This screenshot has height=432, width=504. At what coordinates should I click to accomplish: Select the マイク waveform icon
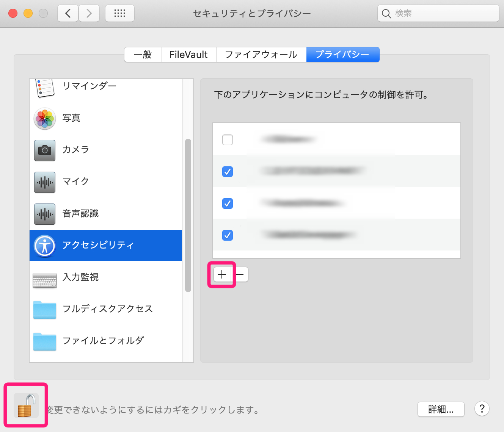(45, 182)
